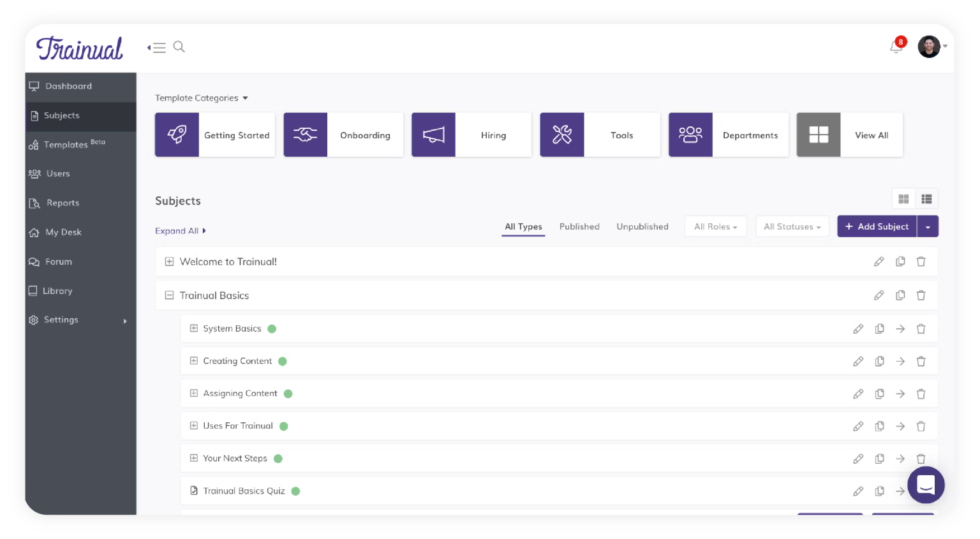Delete the Welcome to Trainual! subject
Viewport: 980px width, 539px height.
pos(921,262)
